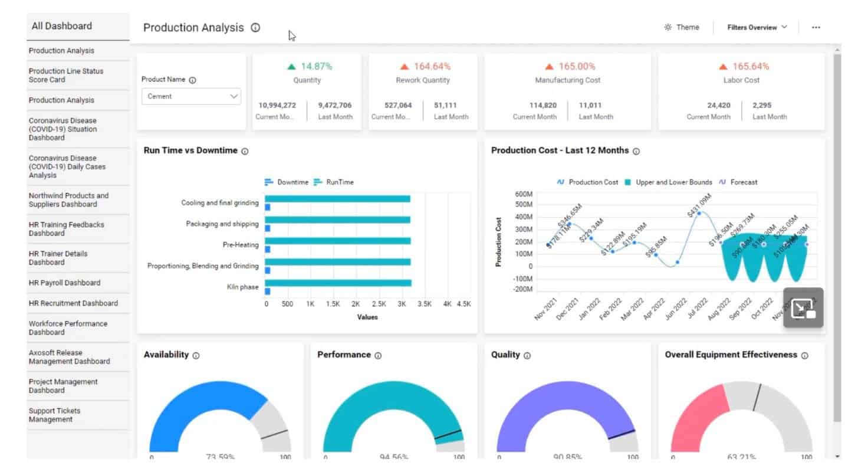This screenshot has width=868, height=472.
Task: Click the floating expand overlay icon on the chart
Action: point(803,307)
